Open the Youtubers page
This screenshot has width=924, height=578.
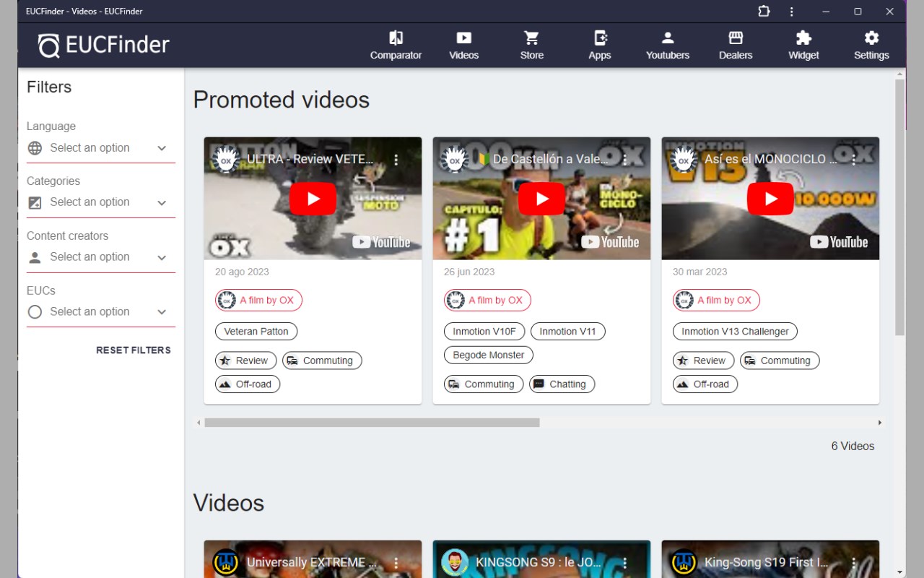(x=667, y=46)
